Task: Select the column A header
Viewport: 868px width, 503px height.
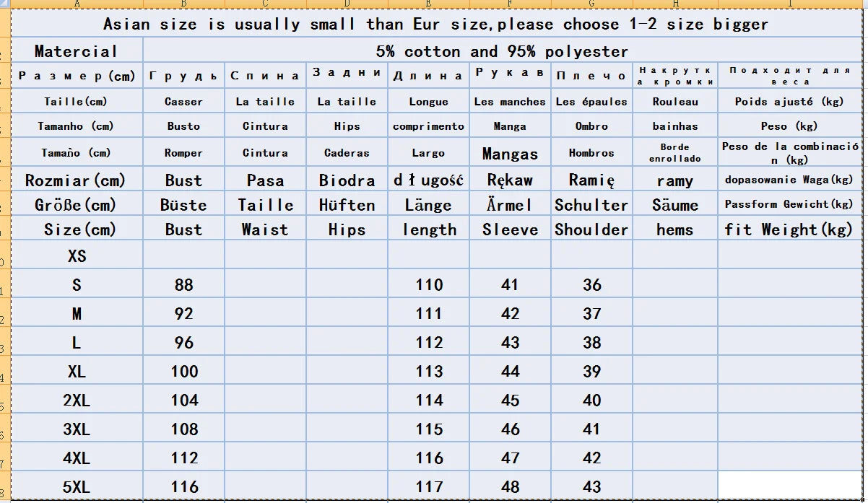Action: (77, 4)
